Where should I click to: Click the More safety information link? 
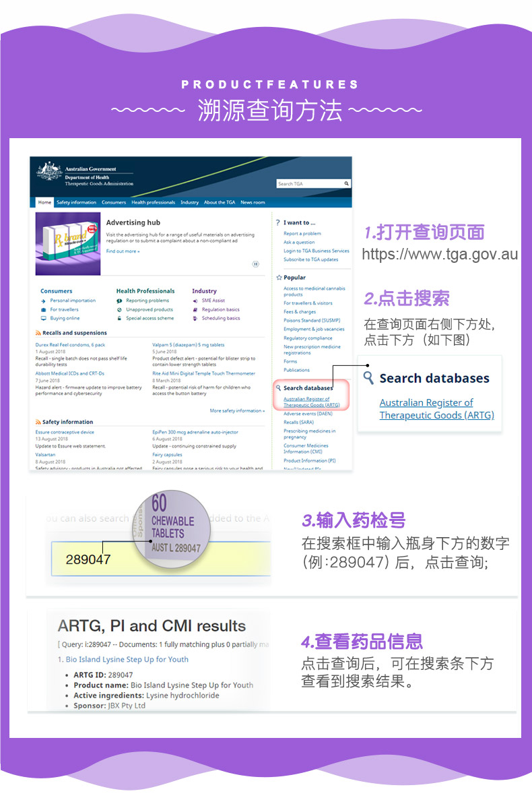tap(236, 410)
